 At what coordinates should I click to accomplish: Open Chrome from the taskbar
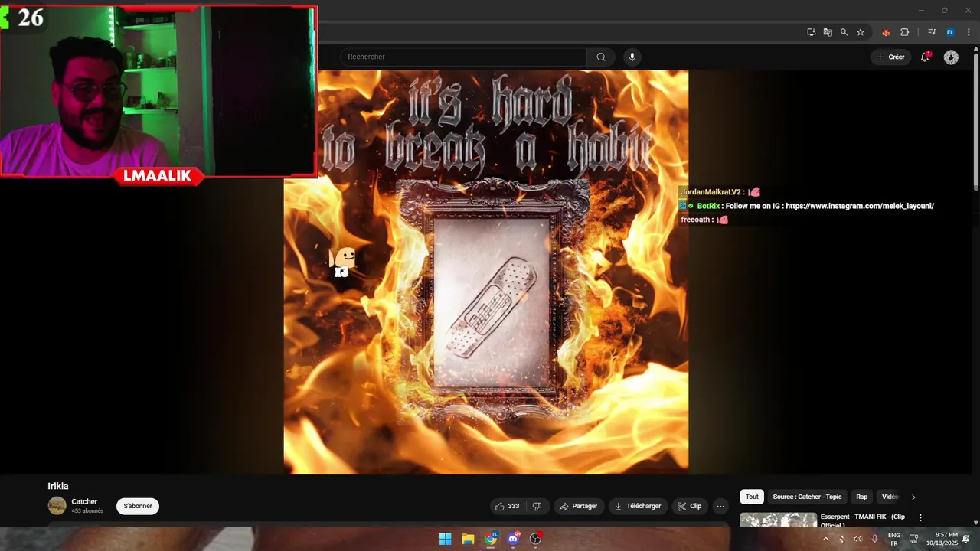coord(491,539)
